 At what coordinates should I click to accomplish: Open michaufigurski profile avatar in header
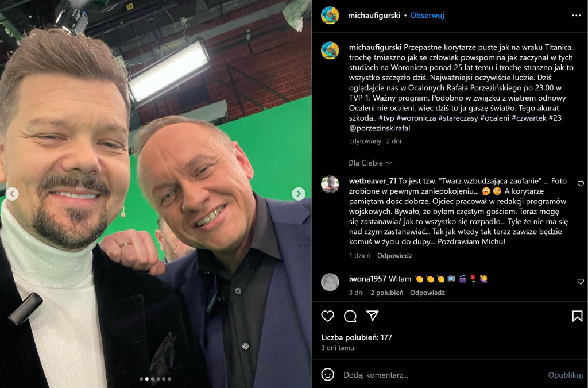point(330,16)
